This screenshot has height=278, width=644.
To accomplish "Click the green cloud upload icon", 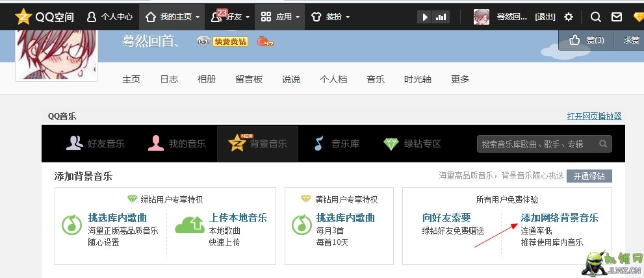I will pos(190,225).
